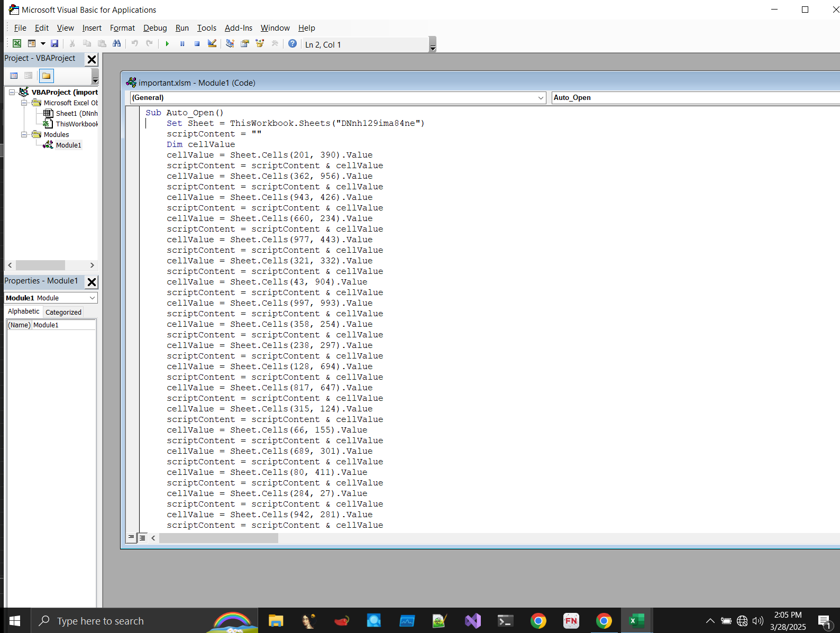The width and height of the screenshot is (840, 633).
Task: Click the Copy toolbar icon
Action: [x=87, y=44]
